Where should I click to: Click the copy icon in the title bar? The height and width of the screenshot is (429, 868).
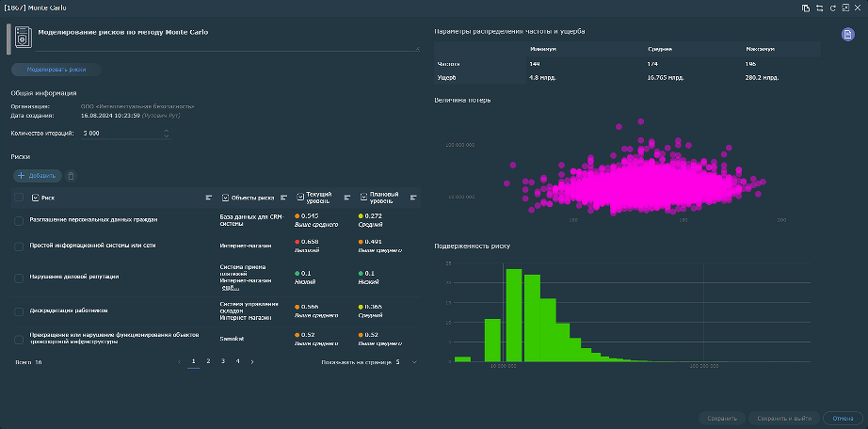806,8
